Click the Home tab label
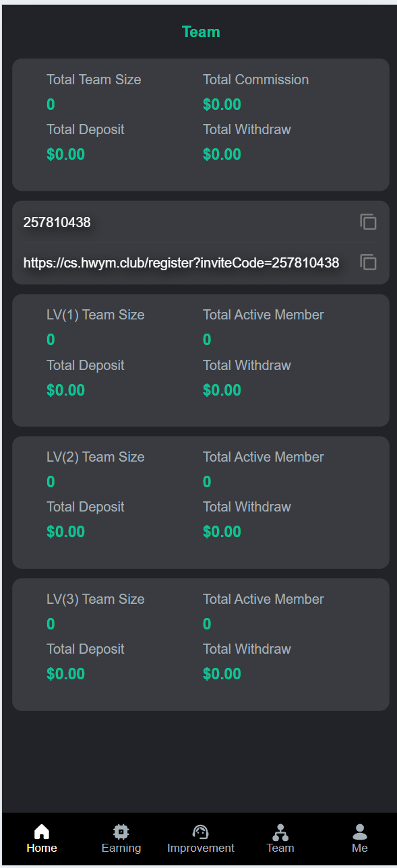 (x=42, y=848)
